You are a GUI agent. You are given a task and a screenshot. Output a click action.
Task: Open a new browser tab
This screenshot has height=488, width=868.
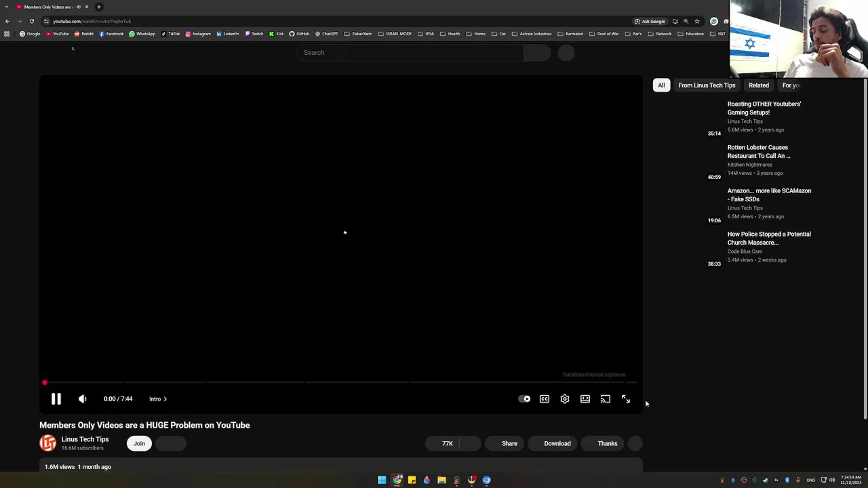pyautogui.click(x=99, y=7)
